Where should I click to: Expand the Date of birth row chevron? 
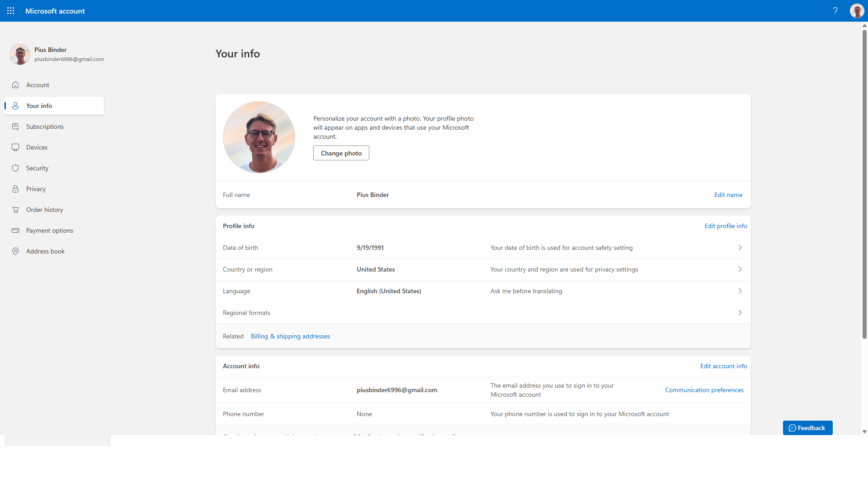coord(740,248)
